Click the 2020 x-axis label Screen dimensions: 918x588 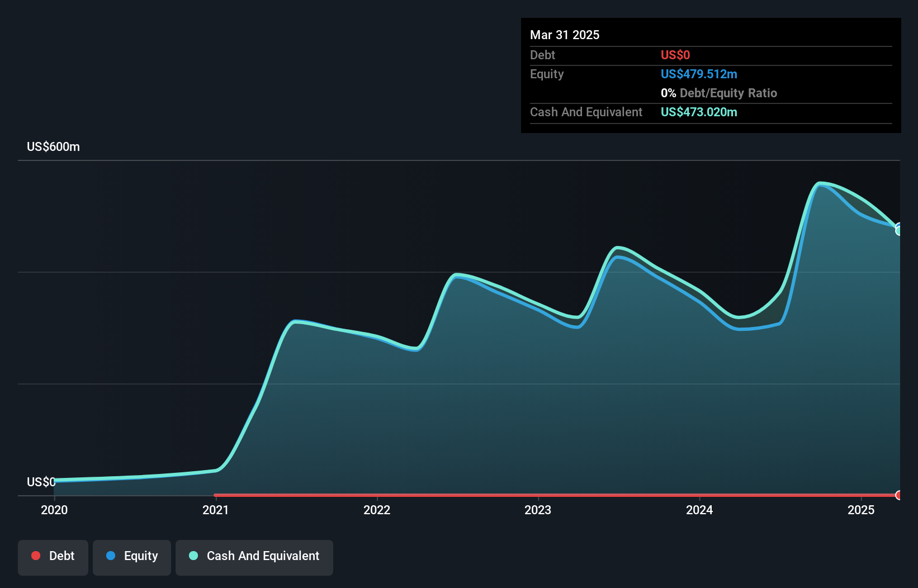coord(54,510)
